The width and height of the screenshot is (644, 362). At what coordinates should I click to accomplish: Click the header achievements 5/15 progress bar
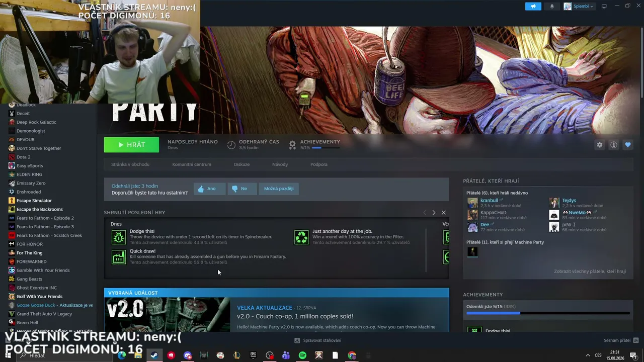click(x=326, y=148)
